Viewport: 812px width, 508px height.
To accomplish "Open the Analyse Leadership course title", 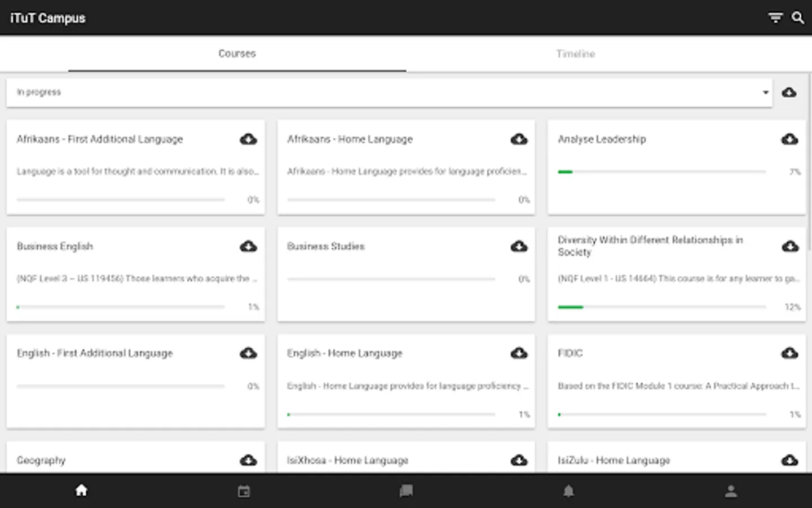I will coord(602,139).
